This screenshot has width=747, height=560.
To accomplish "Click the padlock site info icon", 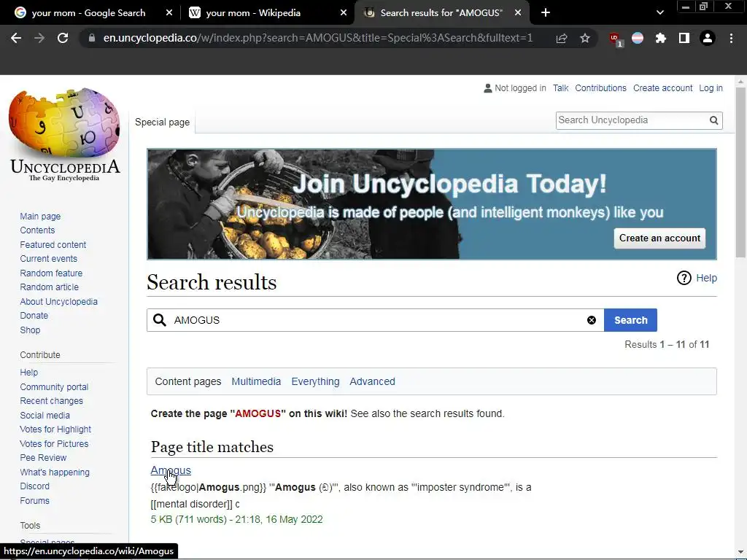I will (92, 38).
